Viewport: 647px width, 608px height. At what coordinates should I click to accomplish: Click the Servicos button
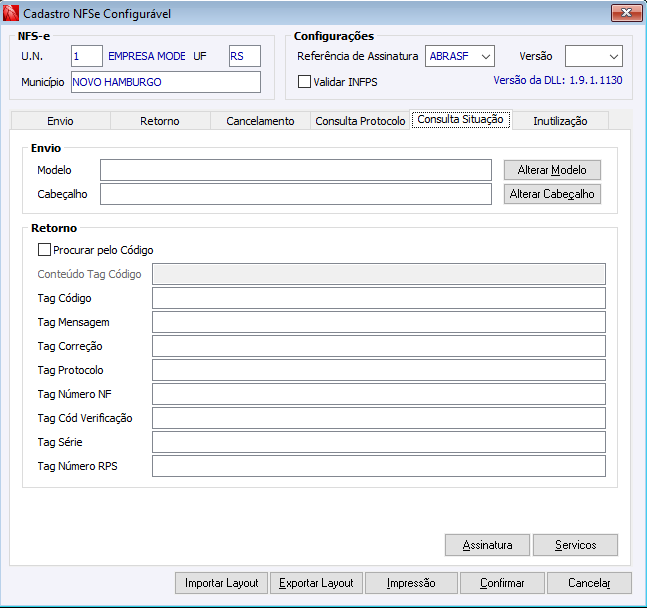pos(575,545)
